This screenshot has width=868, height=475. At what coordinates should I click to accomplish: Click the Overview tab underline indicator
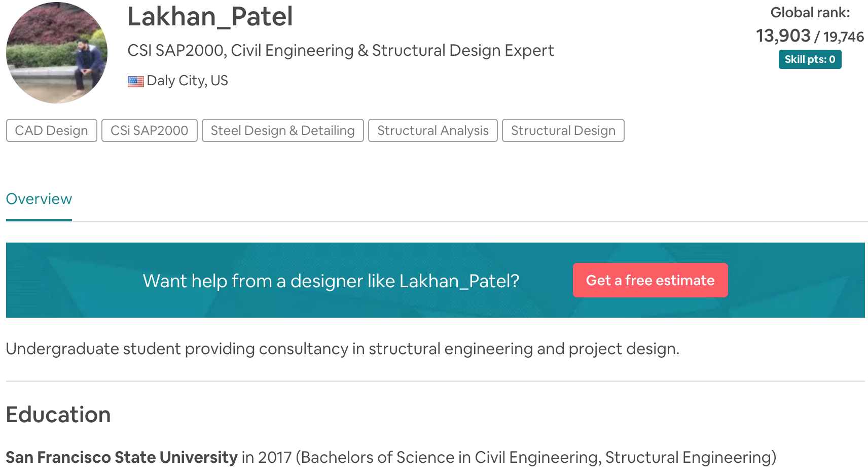tap(39, 220)
